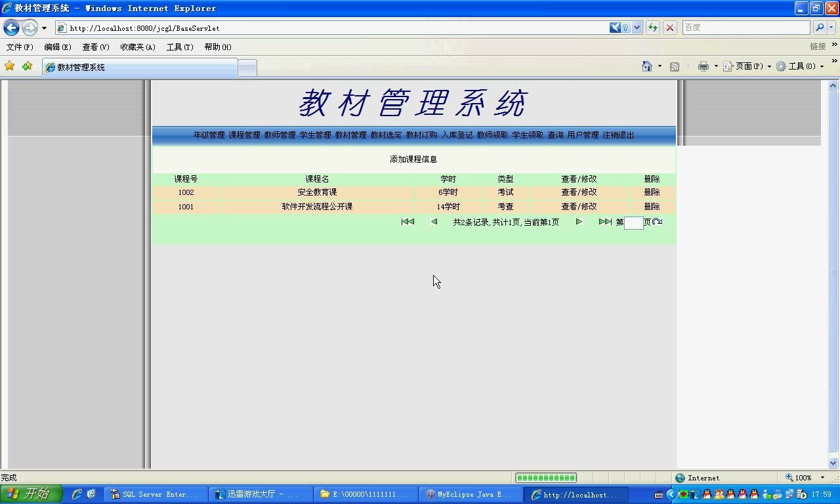Image resolution: width=840 pixels, height=504 pixels.
Task: Jump to last page with pager icon
Action: pyautogui.click(x=605, y=222)
